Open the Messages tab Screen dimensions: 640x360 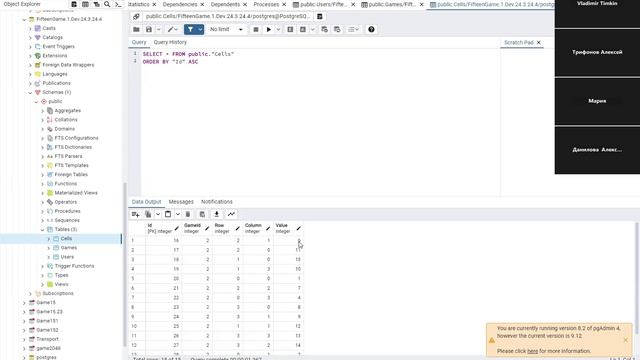(181, 202)
